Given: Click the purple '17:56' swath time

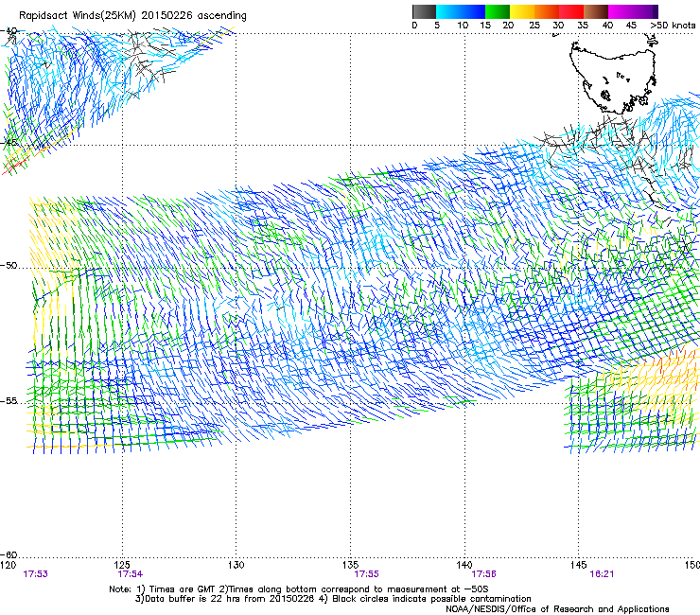Looking at the screenshot, I should (x=483, y=574).
